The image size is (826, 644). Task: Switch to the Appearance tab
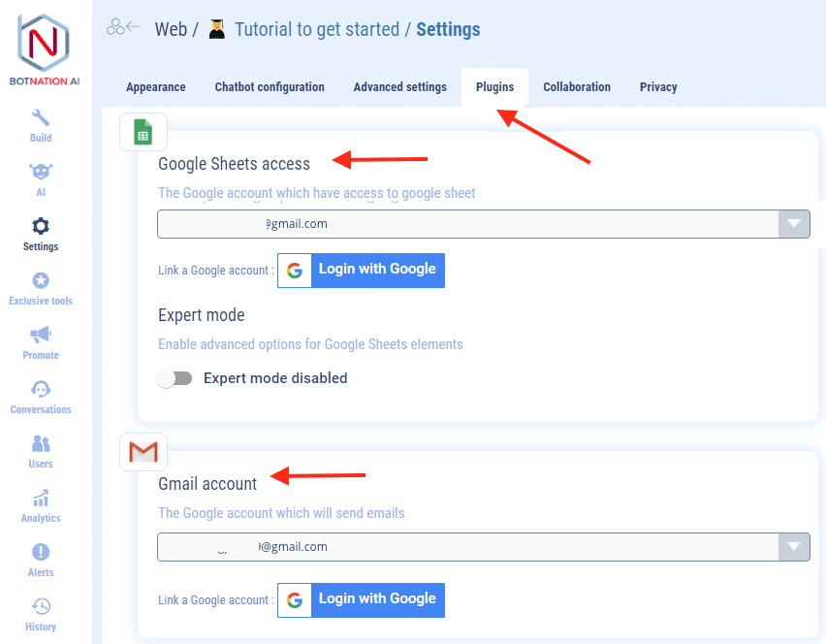click(155, 87)
